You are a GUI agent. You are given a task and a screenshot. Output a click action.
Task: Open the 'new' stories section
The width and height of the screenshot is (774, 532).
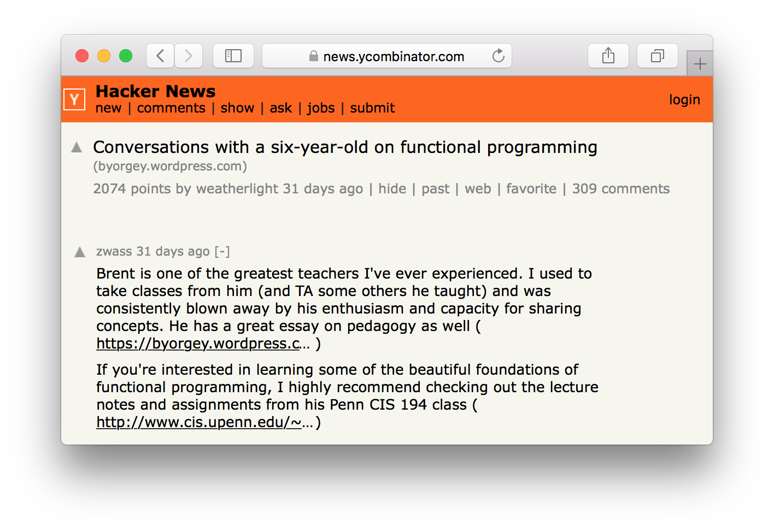point(108,108)
